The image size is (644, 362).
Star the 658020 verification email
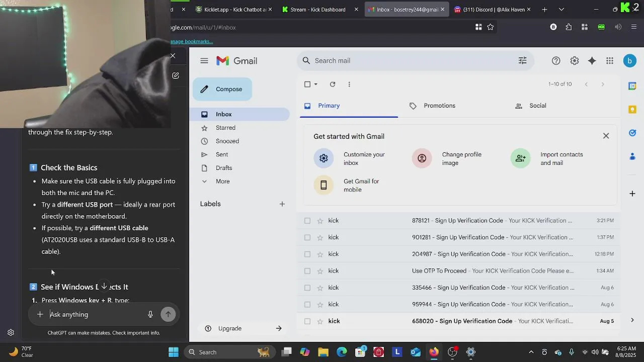tap(320, 321)
